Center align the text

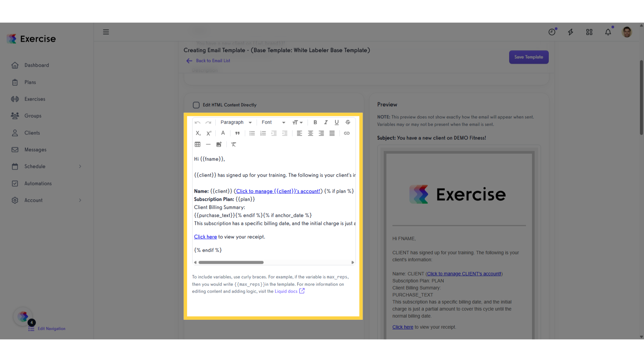coord(311,133)
